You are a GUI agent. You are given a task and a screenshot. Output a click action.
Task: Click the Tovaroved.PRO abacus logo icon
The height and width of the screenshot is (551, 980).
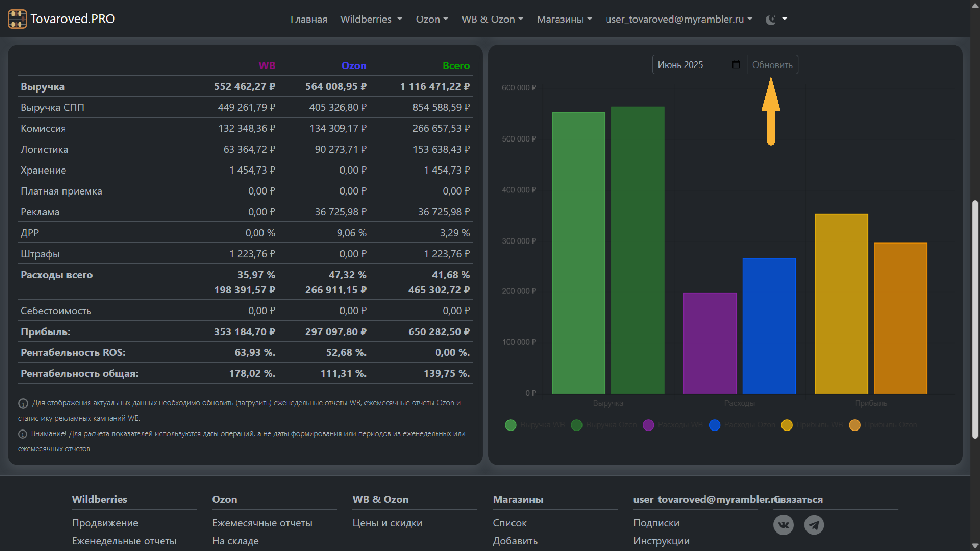[17, 19]
